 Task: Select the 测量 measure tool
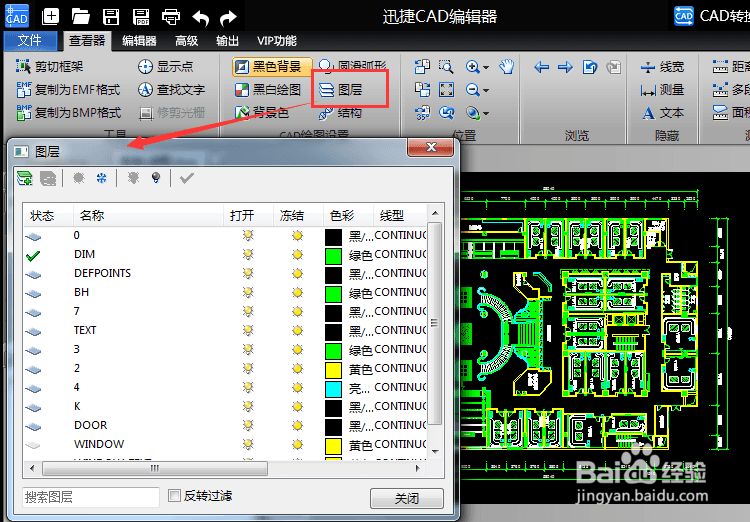pos(662,90)
